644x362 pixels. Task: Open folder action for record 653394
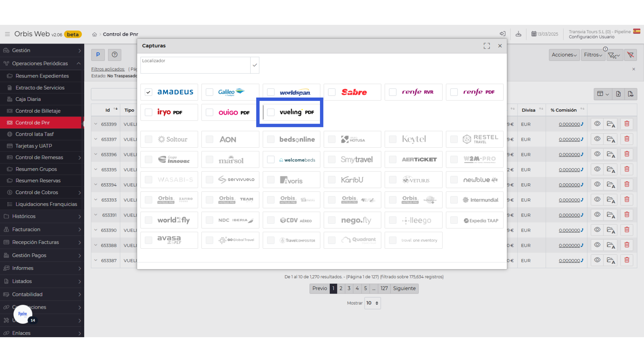[611, 185]
